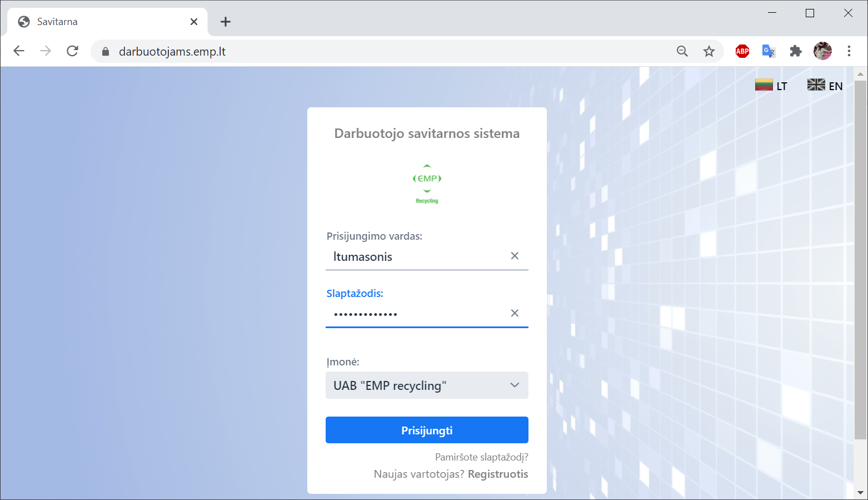The height and width of the screenshot is (500, 868).
Task: Reload the current page
Action: tap(72, 51)
